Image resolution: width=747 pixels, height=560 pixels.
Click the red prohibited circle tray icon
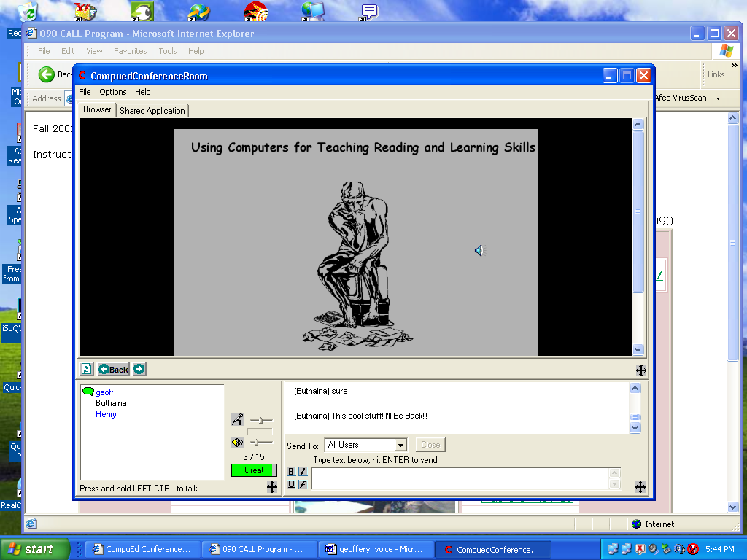693,549
